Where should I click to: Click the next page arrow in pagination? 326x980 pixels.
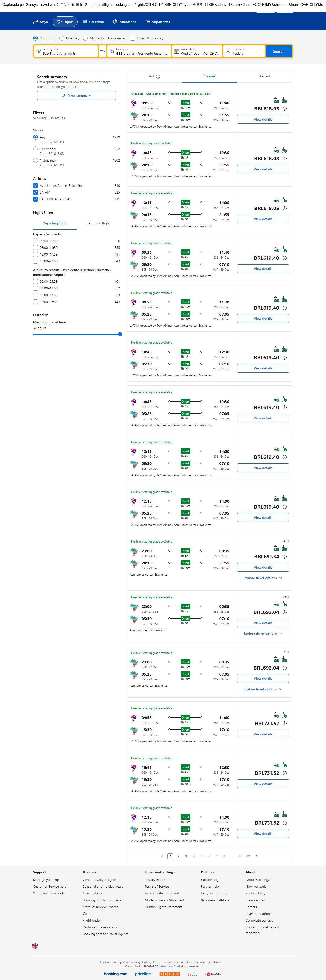(257, 856)
